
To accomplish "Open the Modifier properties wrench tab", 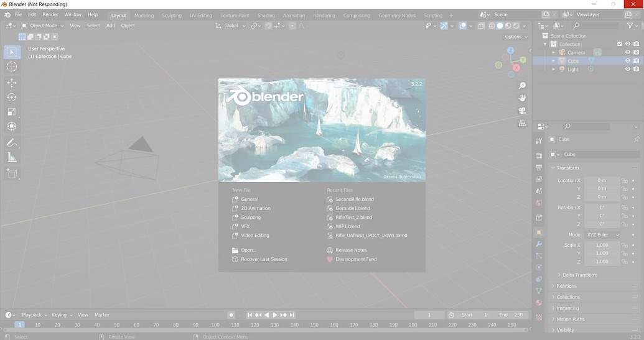I will click(539, 244).
